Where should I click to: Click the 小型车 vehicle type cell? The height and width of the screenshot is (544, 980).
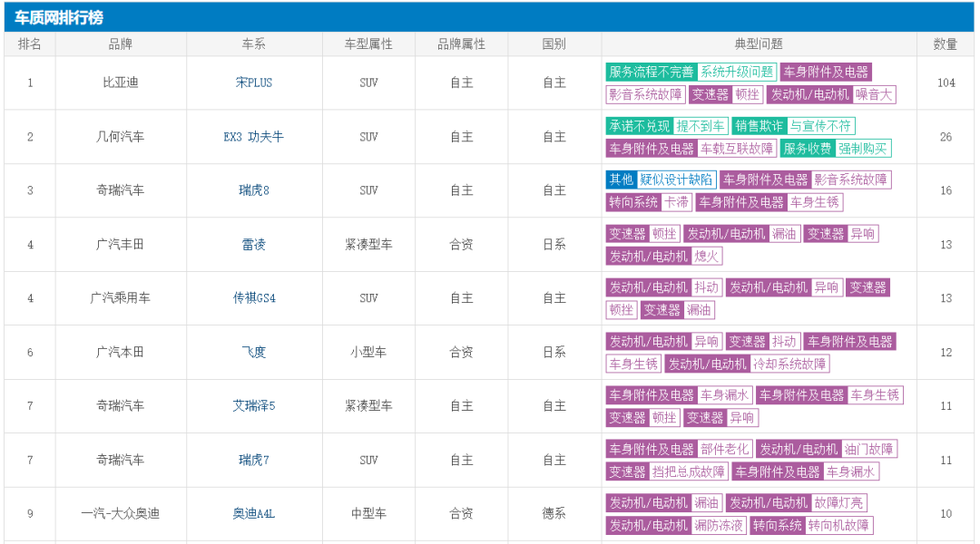[x=368, y=353]
